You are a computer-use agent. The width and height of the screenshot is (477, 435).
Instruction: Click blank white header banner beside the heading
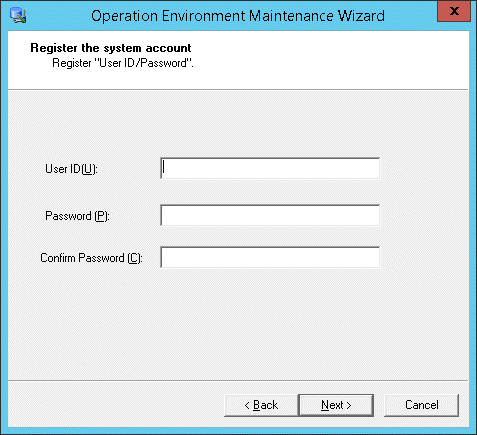point(330,60)
